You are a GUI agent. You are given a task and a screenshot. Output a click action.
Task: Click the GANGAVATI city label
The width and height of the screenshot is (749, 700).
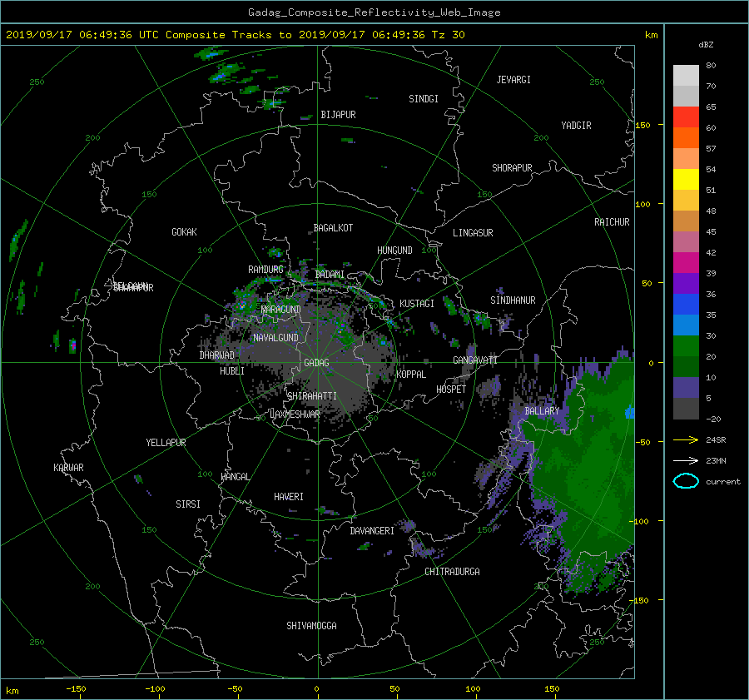click(x=475, y=360)
